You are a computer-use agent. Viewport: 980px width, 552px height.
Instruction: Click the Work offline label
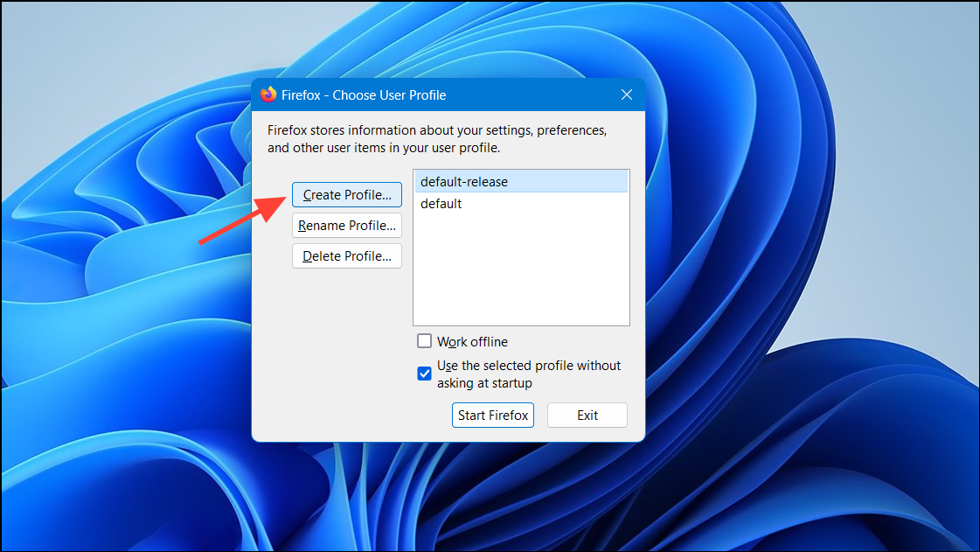(x=472, y=340)
